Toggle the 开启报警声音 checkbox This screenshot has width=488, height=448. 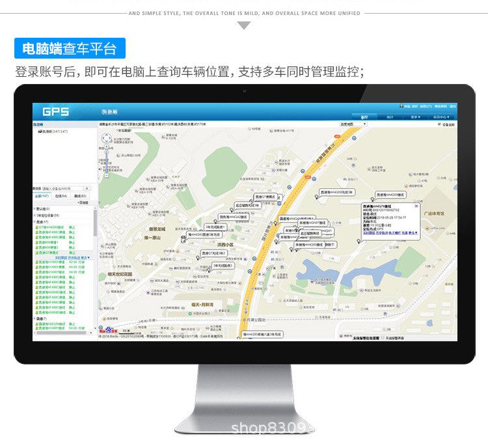(x=383, y=338)
